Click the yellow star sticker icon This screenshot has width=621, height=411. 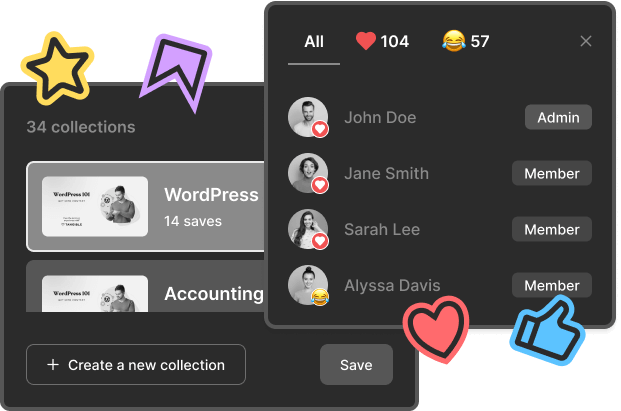(x=57, y=69)
